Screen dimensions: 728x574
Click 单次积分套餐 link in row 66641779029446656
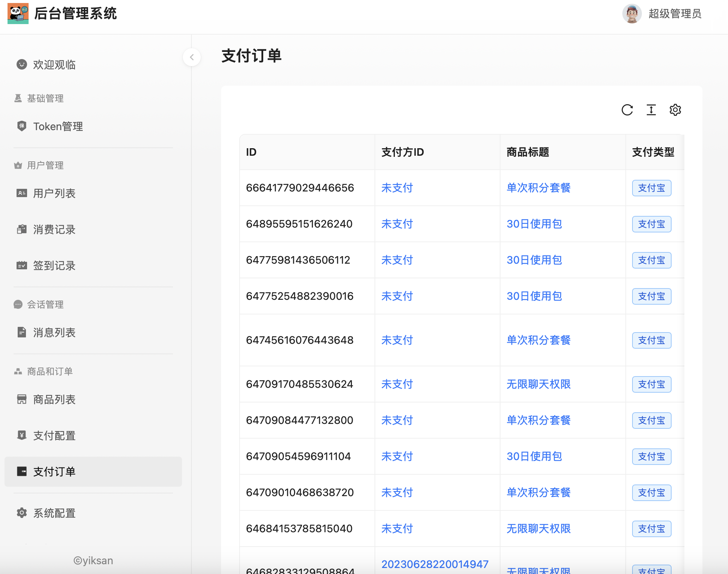pyautogui.click(x=538, y=188)
